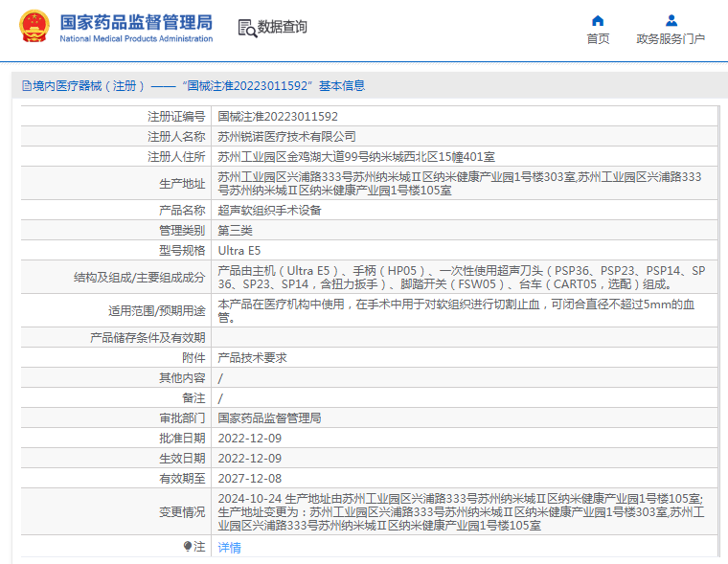Select 批准日期 value 2022-12-09
Screen dimensions: 728x564
tap(250, 439)
